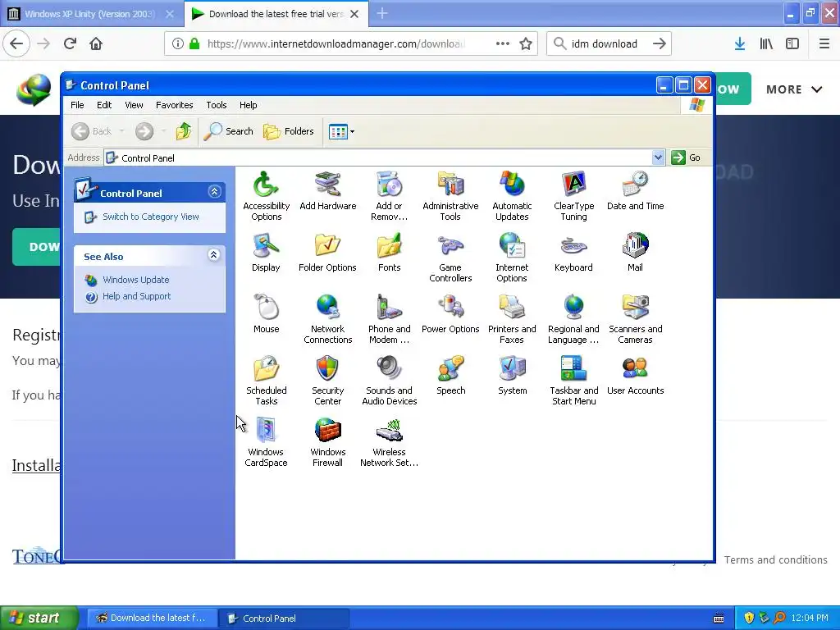Open Taskbar and Start Menu icon

(x=573, y=381)
